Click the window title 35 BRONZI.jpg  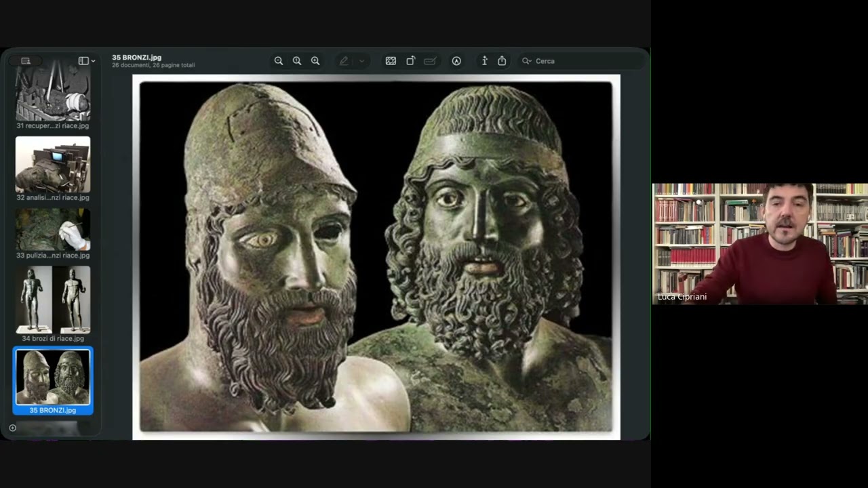pos(136,58)
